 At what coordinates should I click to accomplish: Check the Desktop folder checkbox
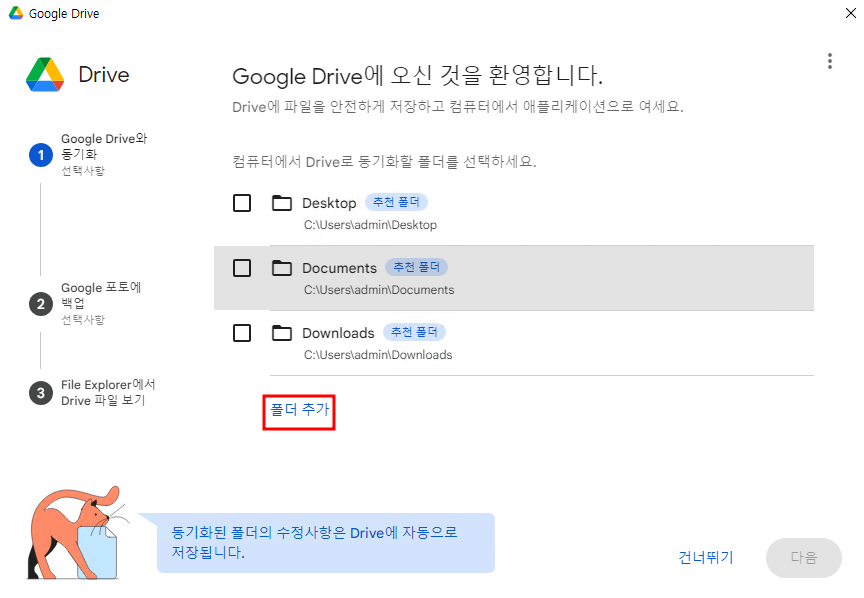[x=242, y=203]
